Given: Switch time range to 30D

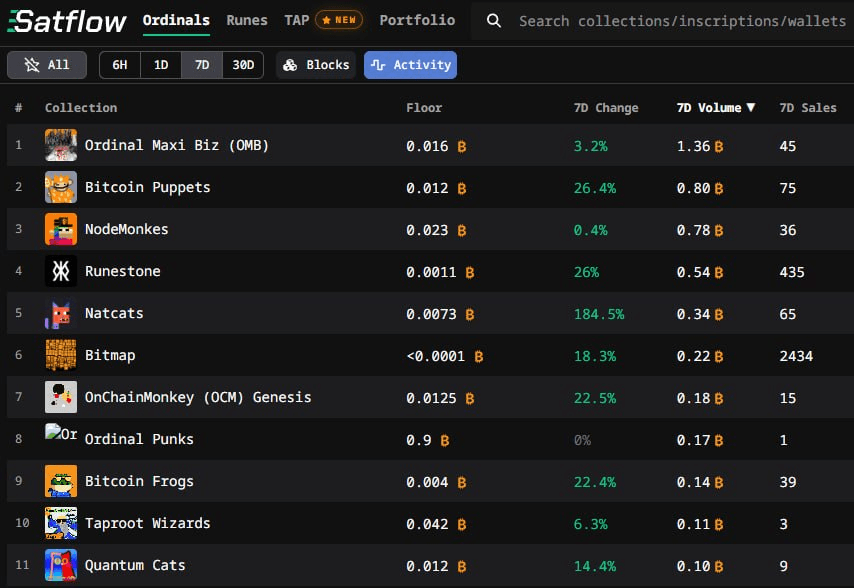Looking at the screenshot, I should (243, 65).
